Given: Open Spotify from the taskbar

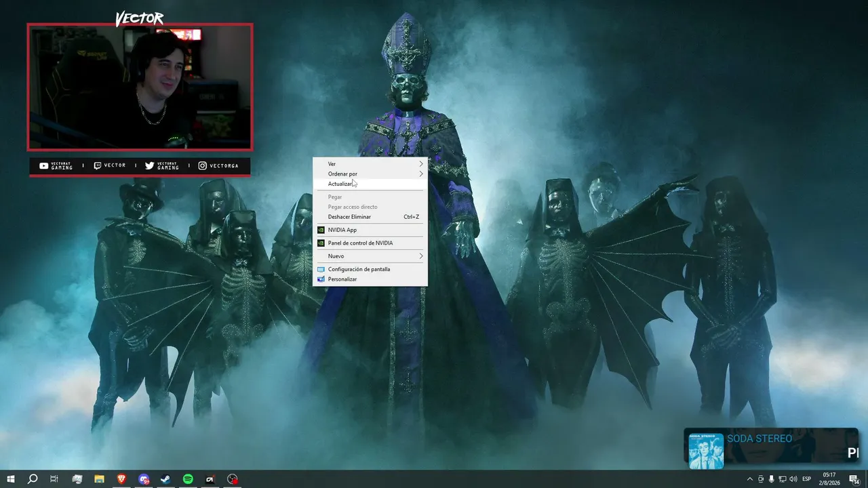Looking at the screenshot, I should (x=188, y=479).
